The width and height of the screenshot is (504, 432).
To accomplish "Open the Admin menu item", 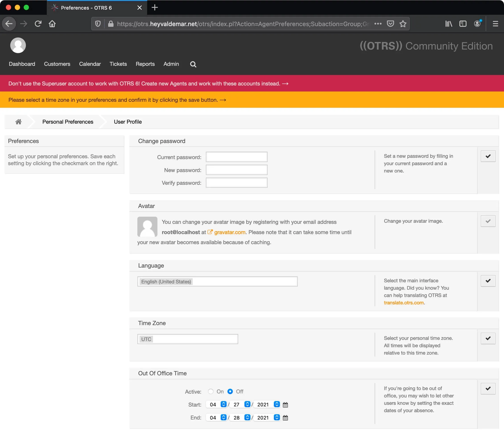I will point(171,64).
